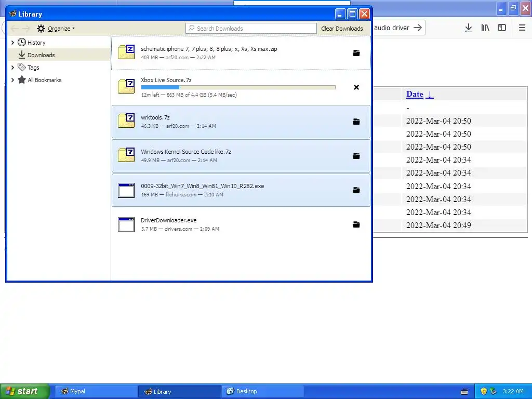
Task: Click '403 MB — arf20.com — 2:22 AM' details
Action: pyautogui.click(x=178, y=57)
